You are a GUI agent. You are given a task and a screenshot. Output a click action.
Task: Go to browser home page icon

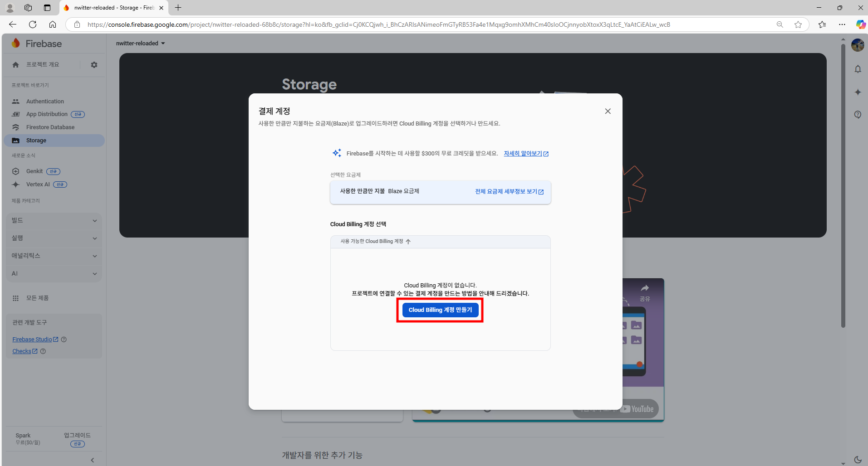53,24
